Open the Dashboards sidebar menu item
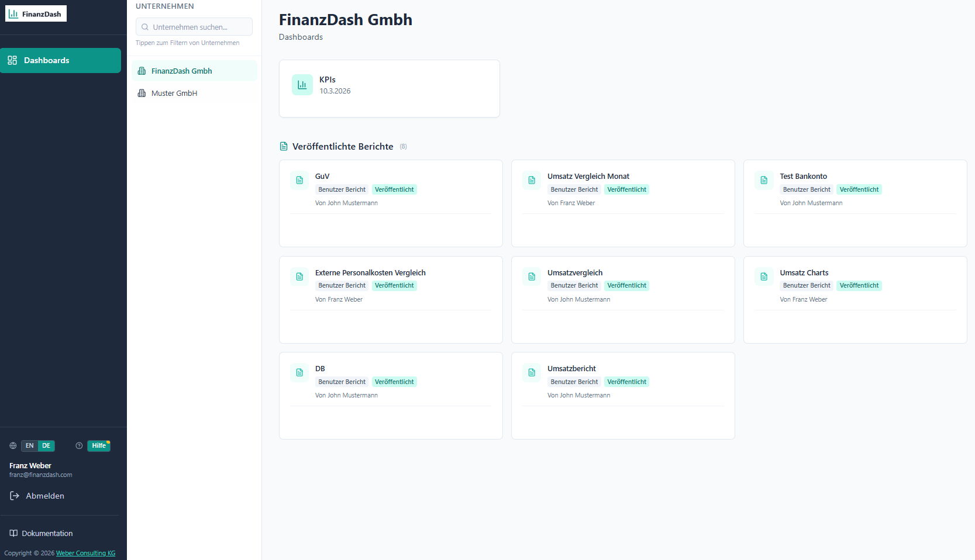The width and height of the screenshot is (975, 560). tap(60, 60)
